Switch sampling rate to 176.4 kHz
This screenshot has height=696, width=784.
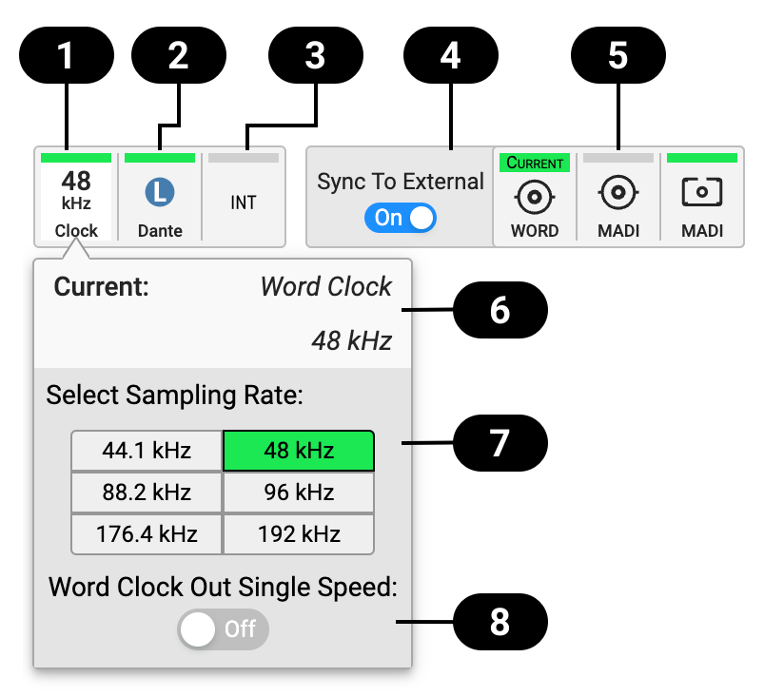[147, 534]
